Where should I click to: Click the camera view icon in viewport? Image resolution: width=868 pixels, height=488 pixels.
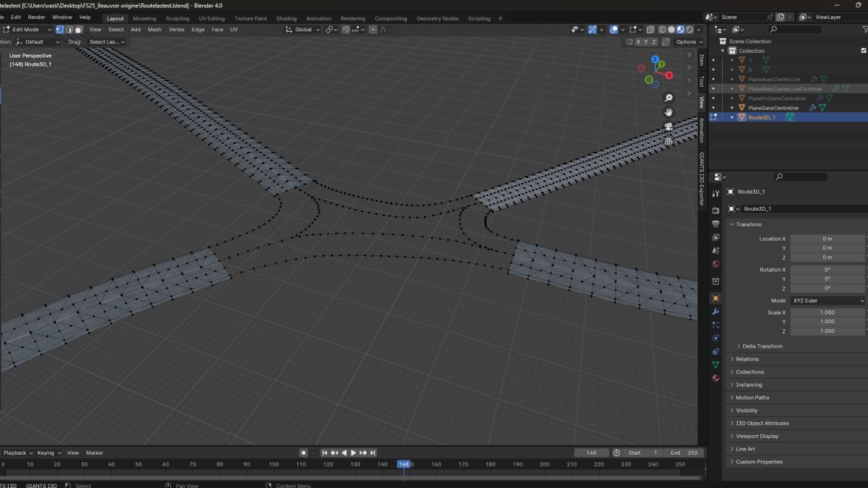[669, 127]
